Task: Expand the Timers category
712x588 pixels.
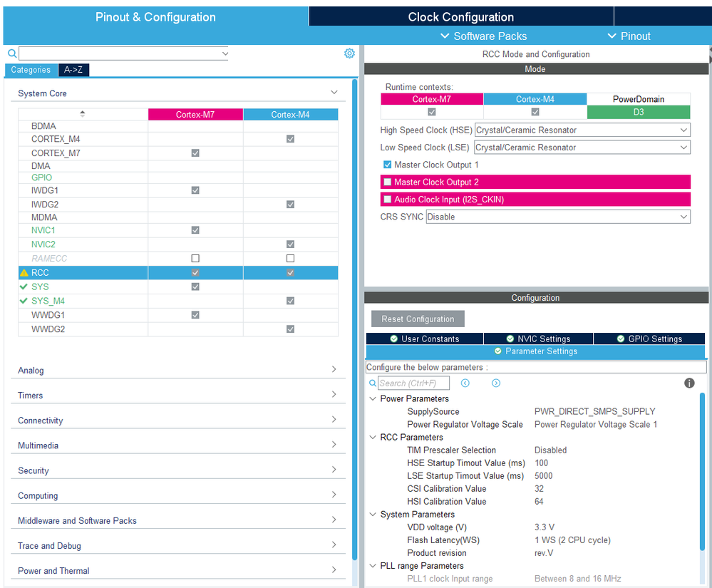Action: [334, 394]
